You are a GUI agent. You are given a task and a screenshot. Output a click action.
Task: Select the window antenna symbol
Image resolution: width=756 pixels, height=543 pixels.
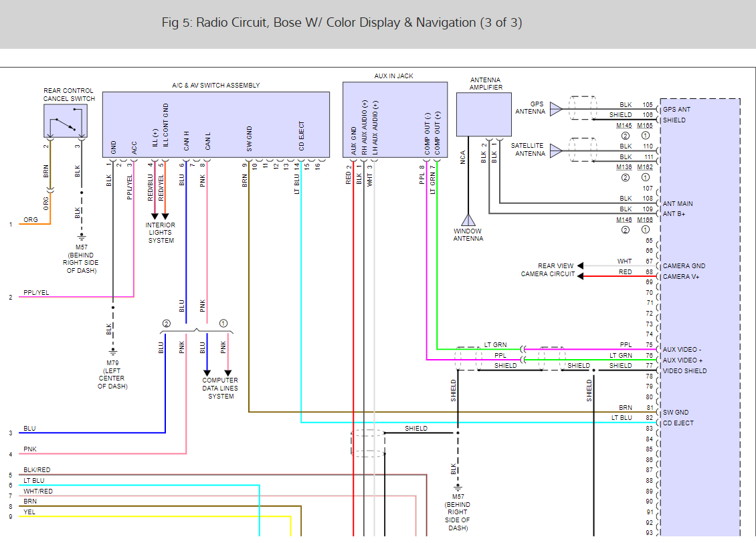click(x=469, y=219)
